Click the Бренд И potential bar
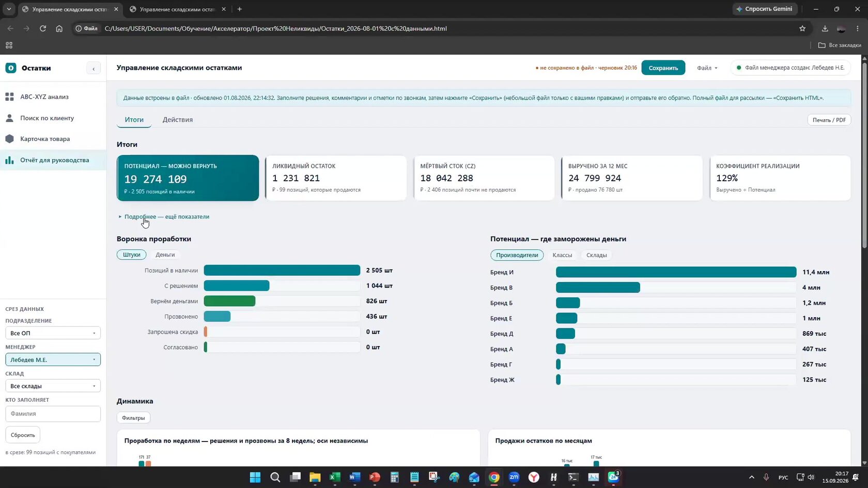 676,272
